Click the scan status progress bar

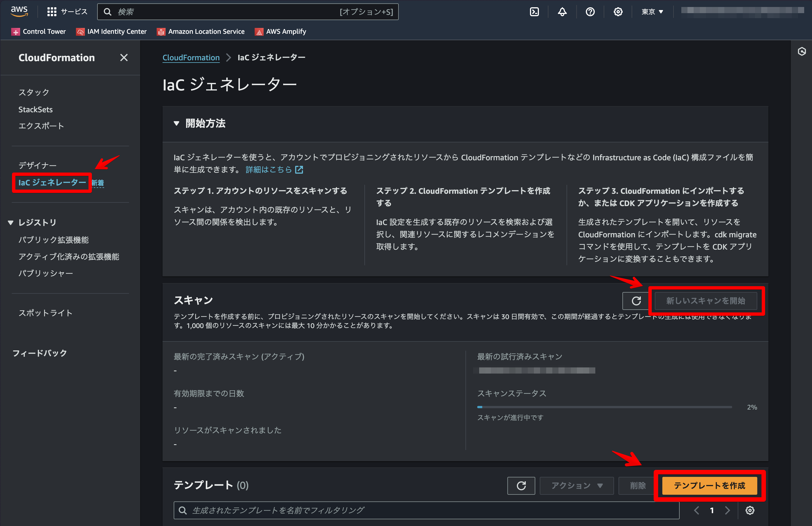(x=605, y=407)
